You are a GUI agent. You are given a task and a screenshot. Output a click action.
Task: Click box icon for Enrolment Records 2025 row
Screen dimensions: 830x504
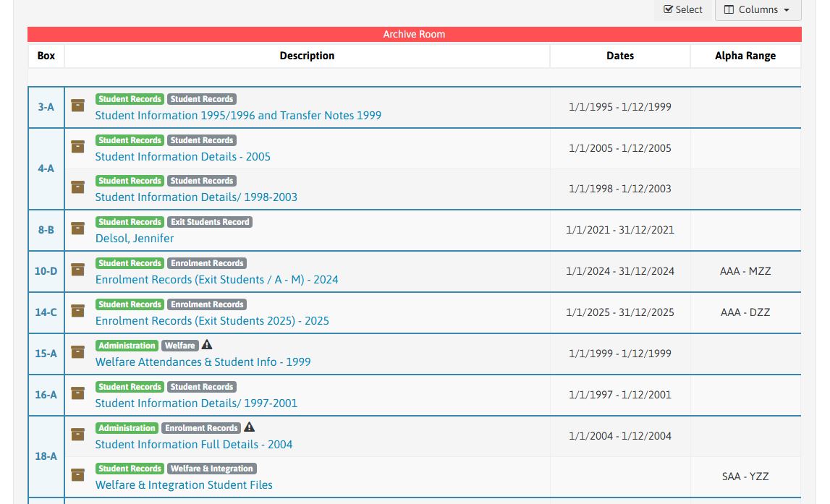[x=78, y=310]
